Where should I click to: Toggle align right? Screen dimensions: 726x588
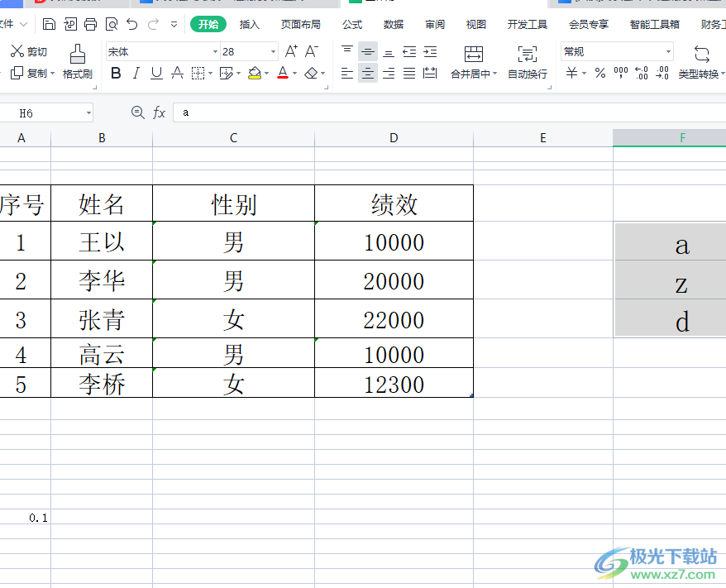389,73
